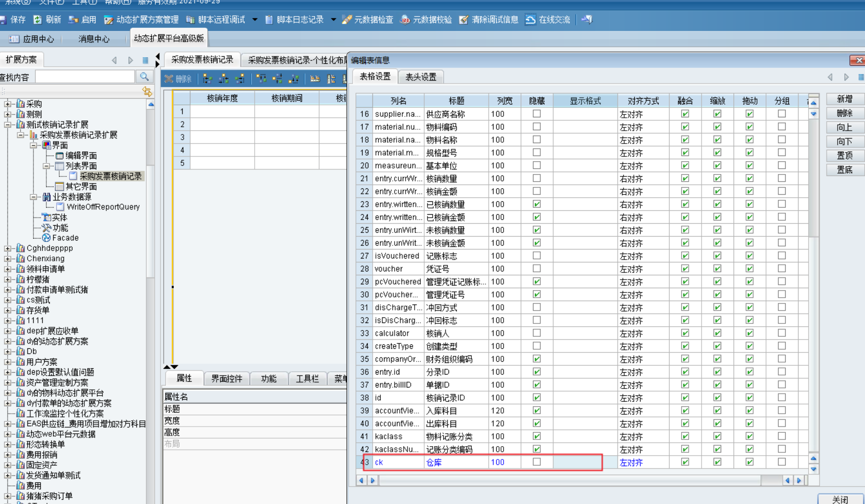The width and height of the screenshot is (865, 504).
Task: Open script remote debug dropdown arrow
Action: pos(255,20)
